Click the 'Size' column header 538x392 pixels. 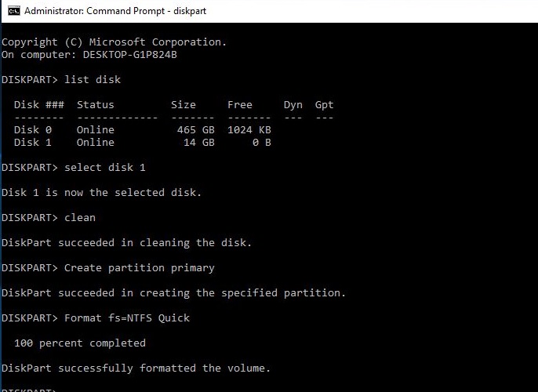[184, 104]
